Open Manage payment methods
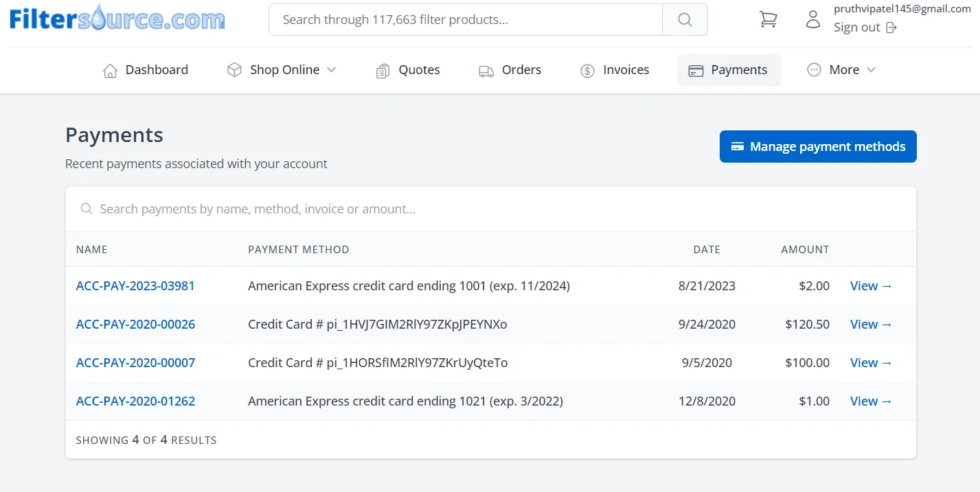The image size is (980, 492). [817, 146]
